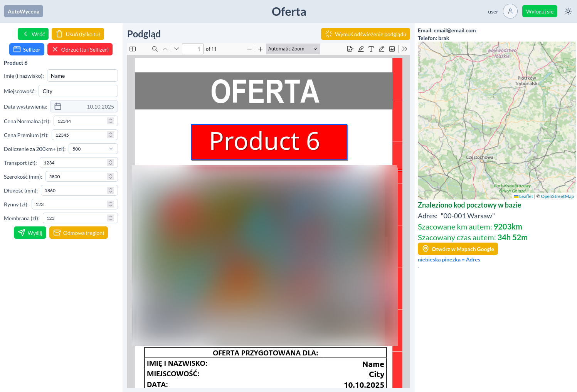Expand the Doliczenie za 200km+ dropdown
Image resolution: width=577 pixels, height=392 pixels.
(111, 149)
